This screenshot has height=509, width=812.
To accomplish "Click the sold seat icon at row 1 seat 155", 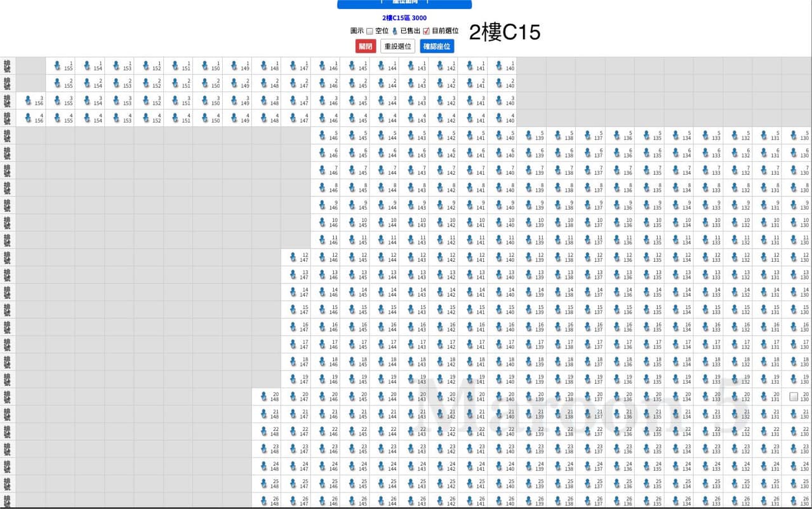I will pyautogui.click(x=58, y=65).
